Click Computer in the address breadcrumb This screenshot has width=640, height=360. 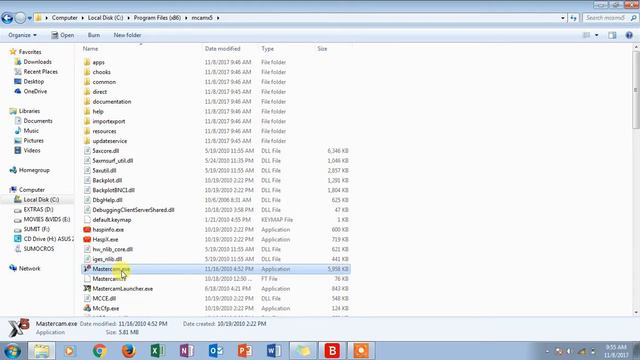click(x=64, y=18)
